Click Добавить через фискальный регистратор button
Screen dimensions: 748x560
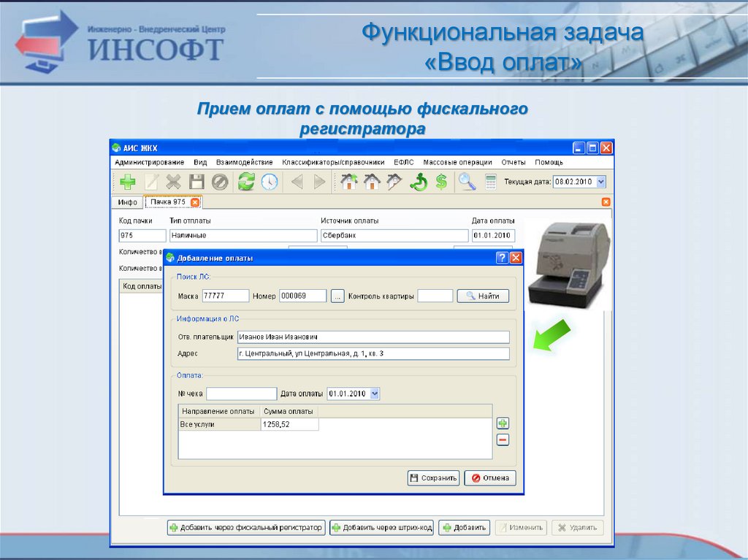(x=246, y=528)
